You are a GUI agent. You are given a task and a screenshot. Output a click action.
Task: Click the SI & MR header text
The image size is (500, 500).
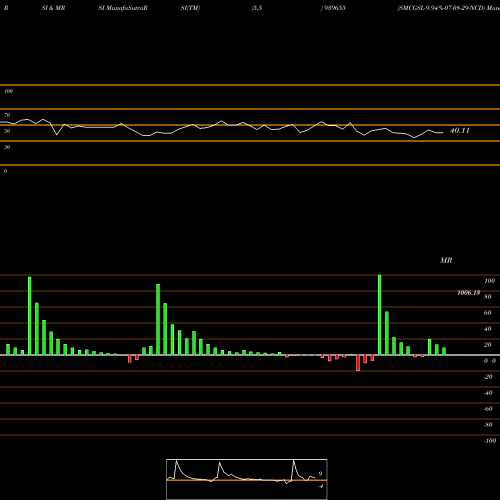(53, 8)
